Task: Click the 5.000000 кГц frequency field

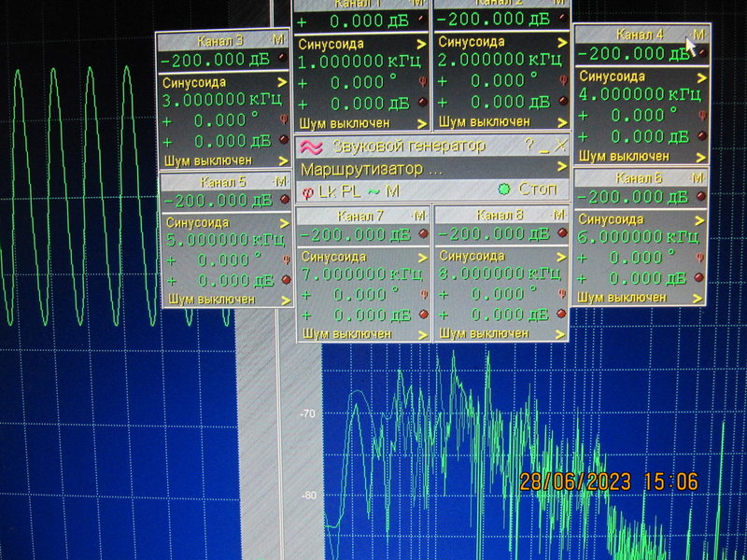Action: pyautogui.click(x=225, y=239)
